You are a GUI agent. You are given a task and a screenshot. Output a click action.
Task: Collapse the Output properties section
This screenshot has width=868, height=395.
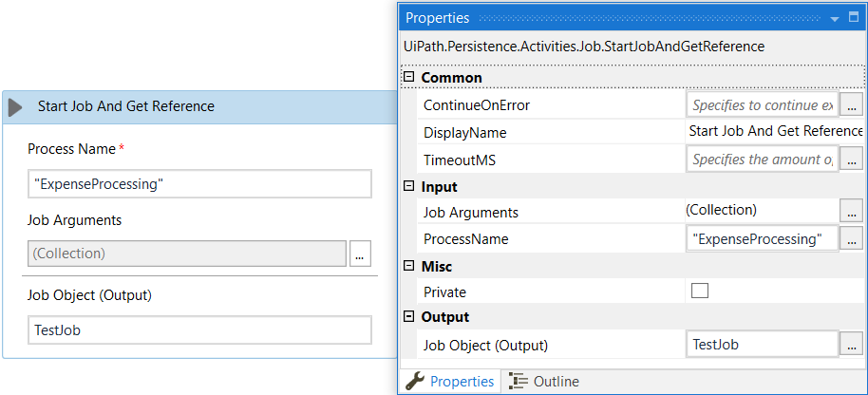[x=409, y=317]
